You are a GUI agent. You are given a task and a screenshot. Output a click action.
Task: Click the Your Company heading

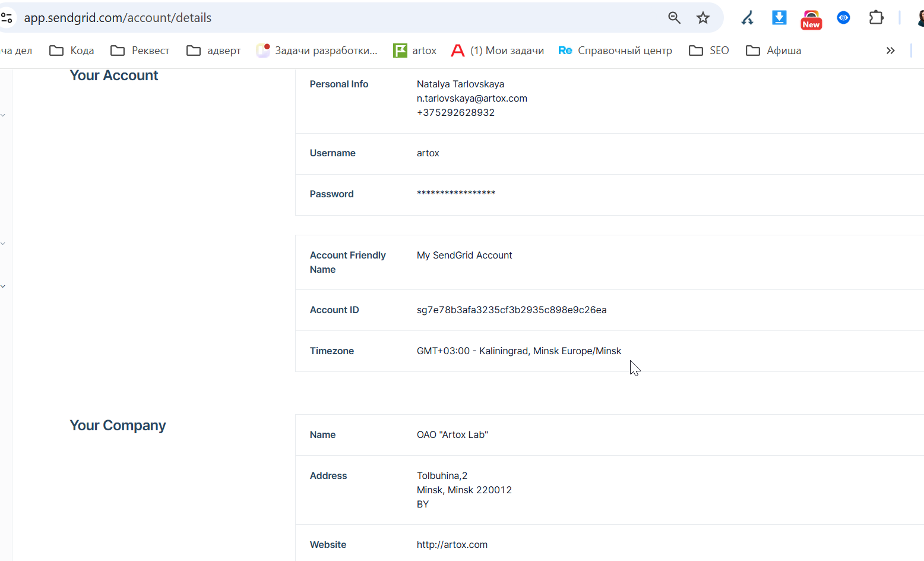click(118, 426)
